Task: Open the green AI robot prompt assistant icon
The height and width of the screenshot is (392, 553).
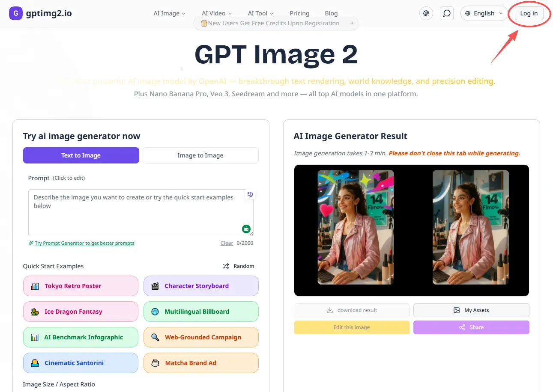Action: click(x=246, y=229)
